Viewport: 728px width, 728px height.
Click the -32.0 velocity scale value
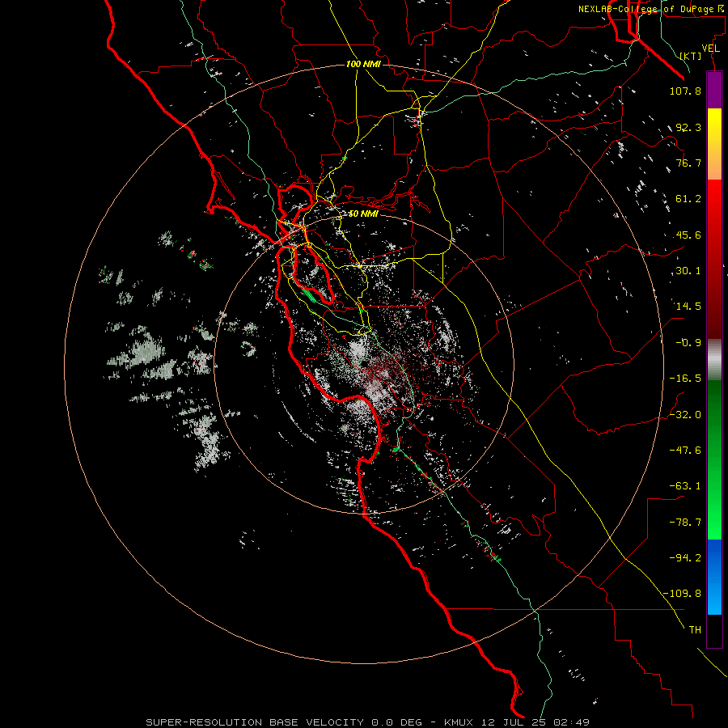click(x=685, y=415)
